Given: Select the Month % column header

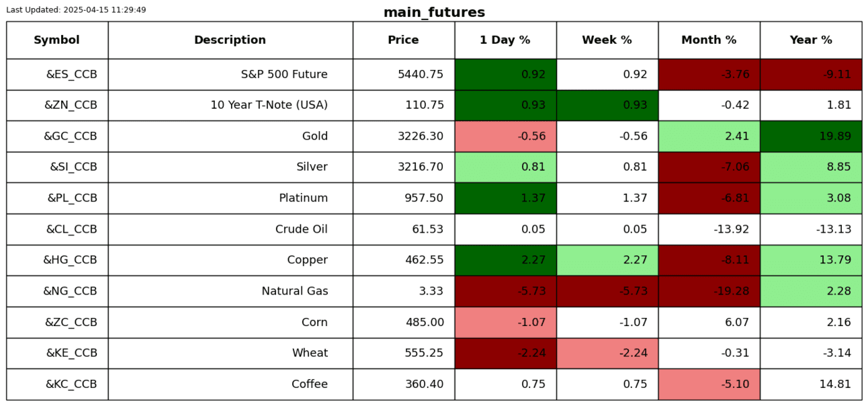Looking at the screenshot, I should pos(709,40).
